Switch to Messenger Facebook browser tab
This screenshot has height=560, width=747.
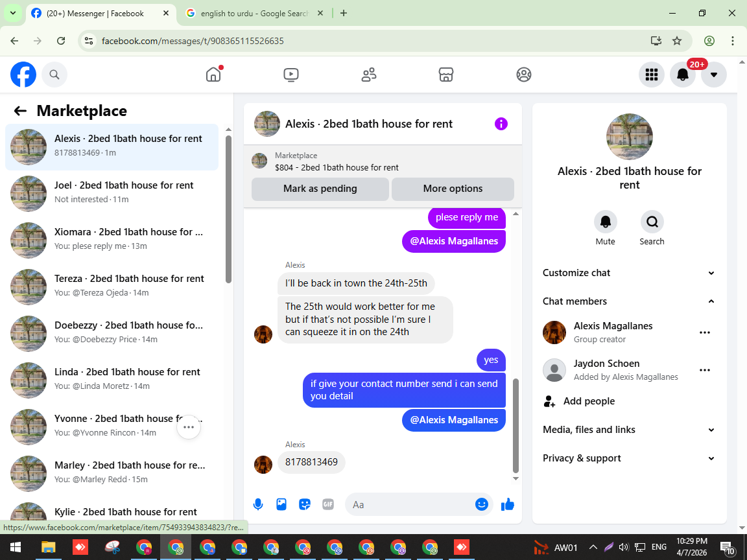click(x=100, y=14)
